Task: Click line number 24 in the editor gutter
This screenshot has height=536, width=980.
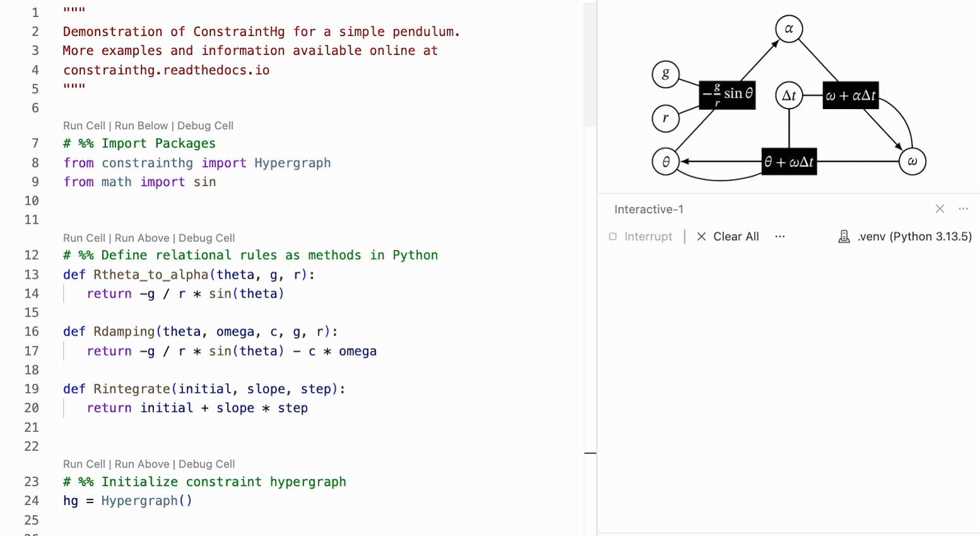Action: [32, 501]
